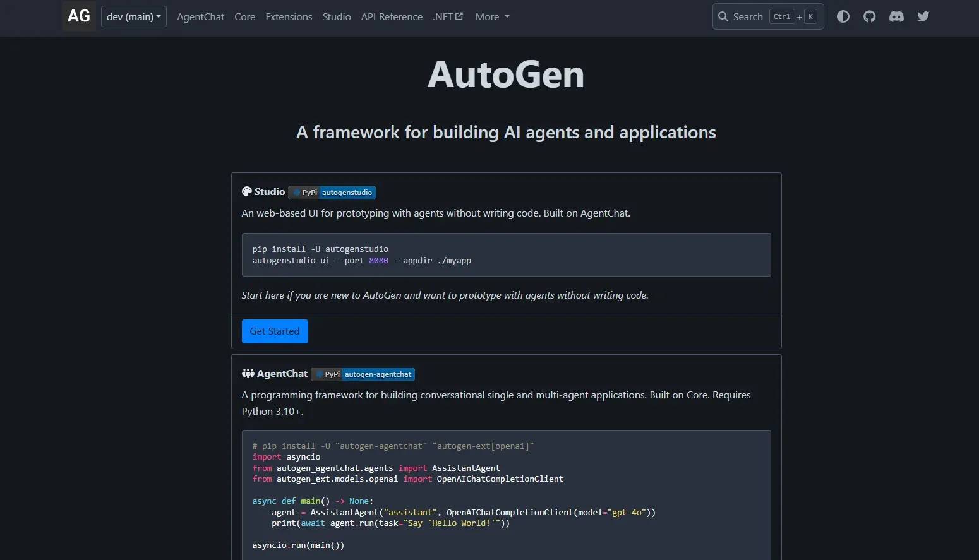Click the AgentChat people group icon
This screenshot has height=560, width=979.
coord(248,374)
